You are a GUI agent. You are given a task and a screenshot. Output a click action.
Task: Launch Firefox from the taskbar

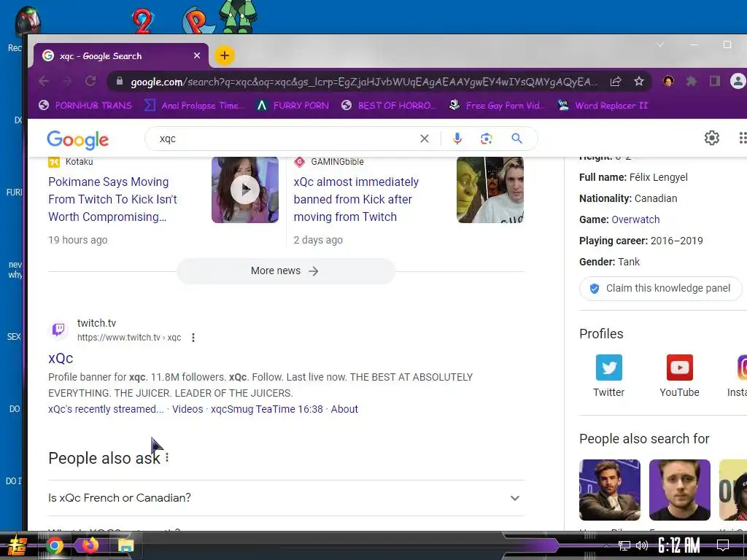click(x=90, y=545)
